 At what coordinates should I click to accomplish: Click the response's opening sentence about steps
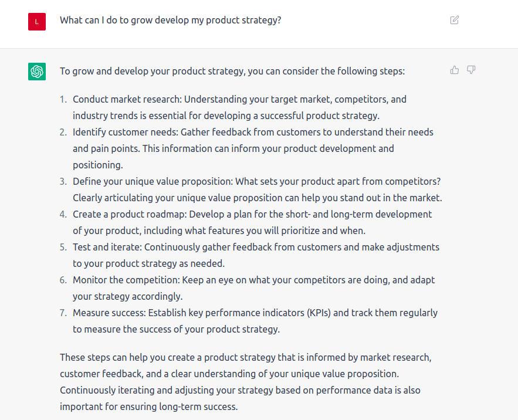point(232,72)
